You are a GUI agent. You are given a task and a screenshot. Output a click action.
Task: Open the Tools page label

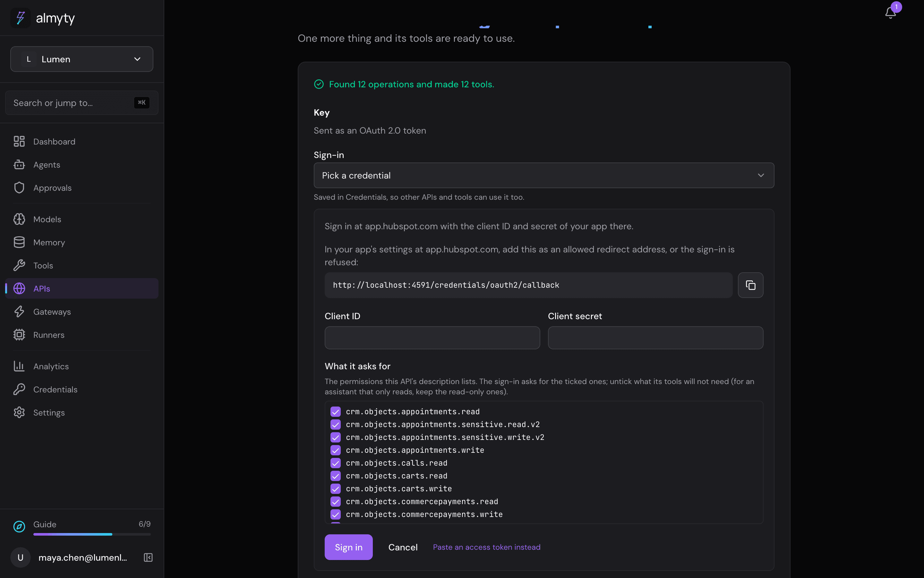coord(43,265)
